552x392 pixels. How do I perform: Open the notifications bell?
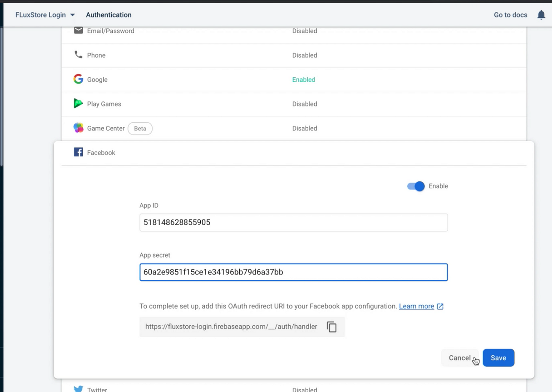pos(541,15)
